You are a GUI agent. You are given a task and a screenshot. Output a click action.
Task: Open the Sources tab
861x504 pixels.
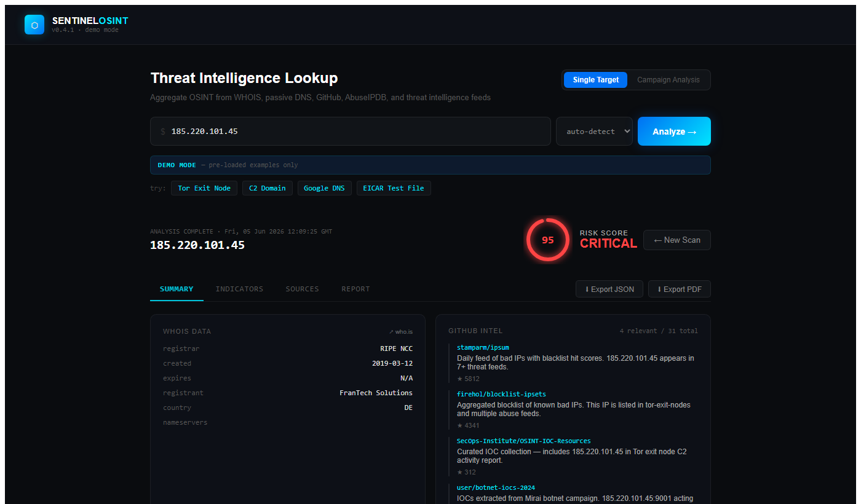302,289
